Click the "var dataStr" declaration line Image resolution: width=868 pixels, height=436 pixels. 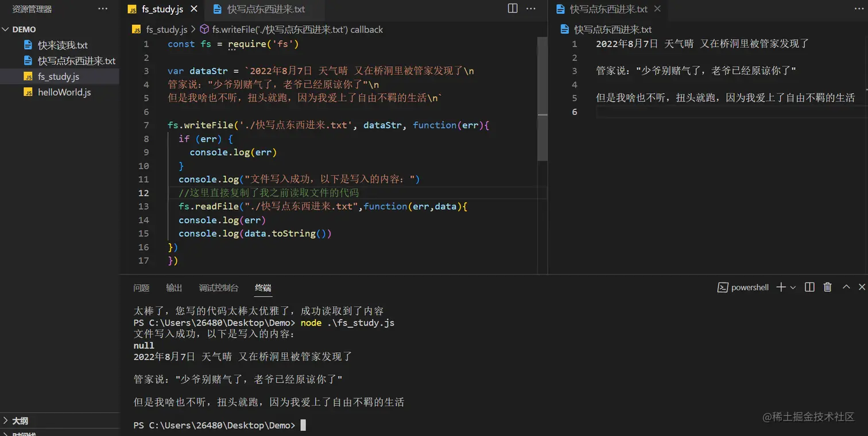coord(321,71)
